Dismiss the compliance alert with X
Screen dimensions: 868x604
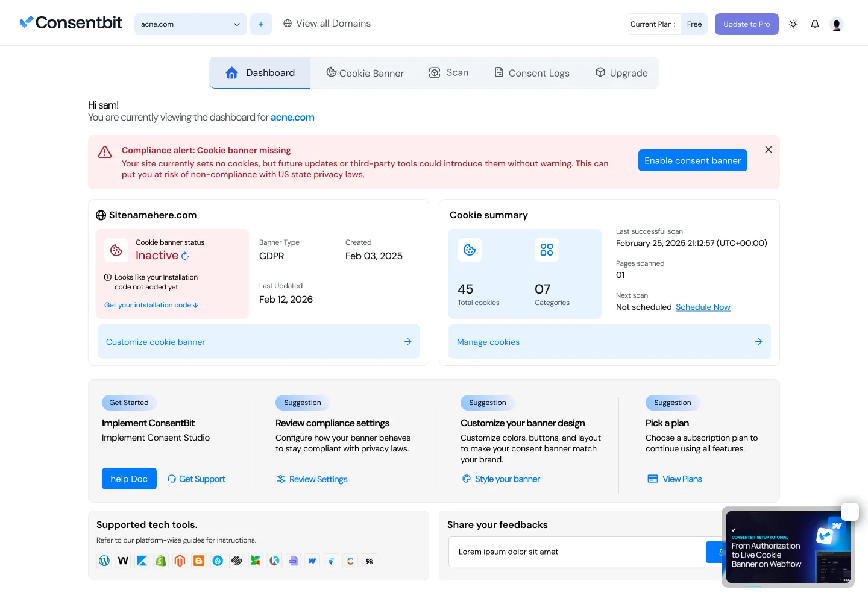point(769,149)
